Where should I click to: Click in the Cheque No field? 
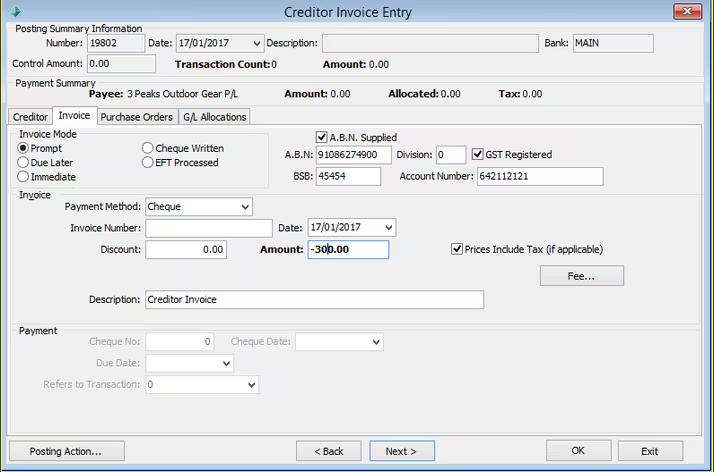[x=180, y=342]
